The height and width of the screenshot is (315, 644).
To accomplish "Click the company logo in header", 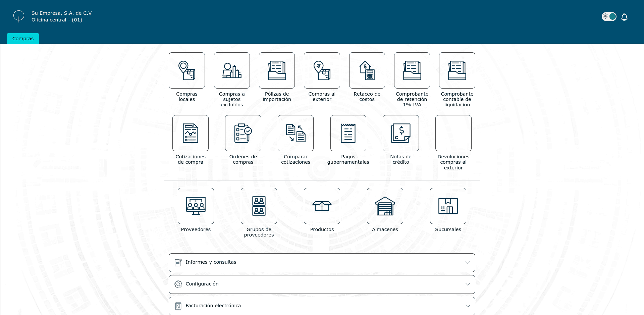I will click(x=19, y=16).
